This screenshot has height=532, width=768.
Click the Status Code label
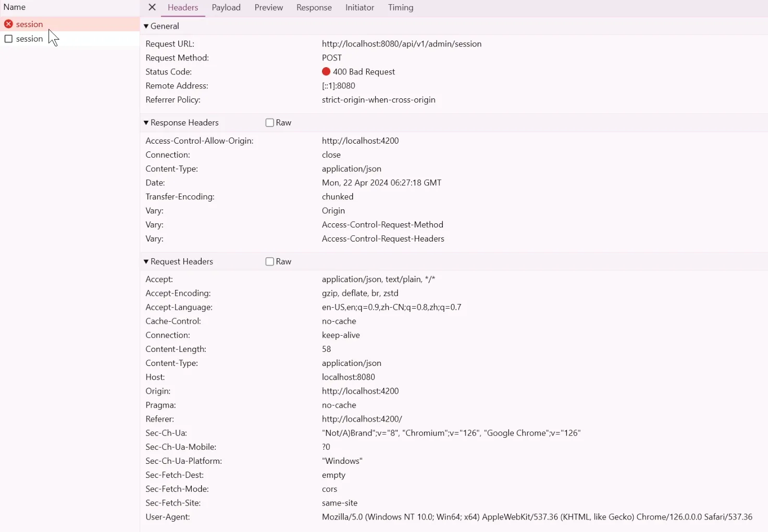169,72
